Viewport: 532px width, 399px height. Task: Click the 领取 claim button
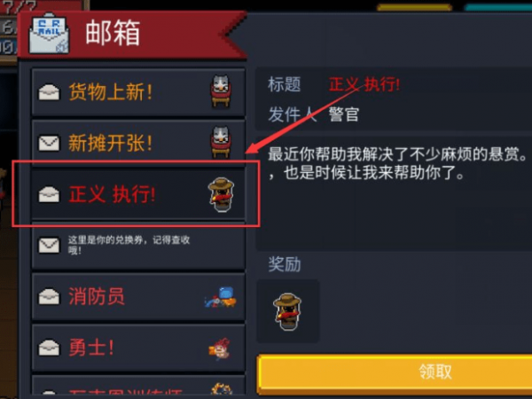[x=395, y=372]
